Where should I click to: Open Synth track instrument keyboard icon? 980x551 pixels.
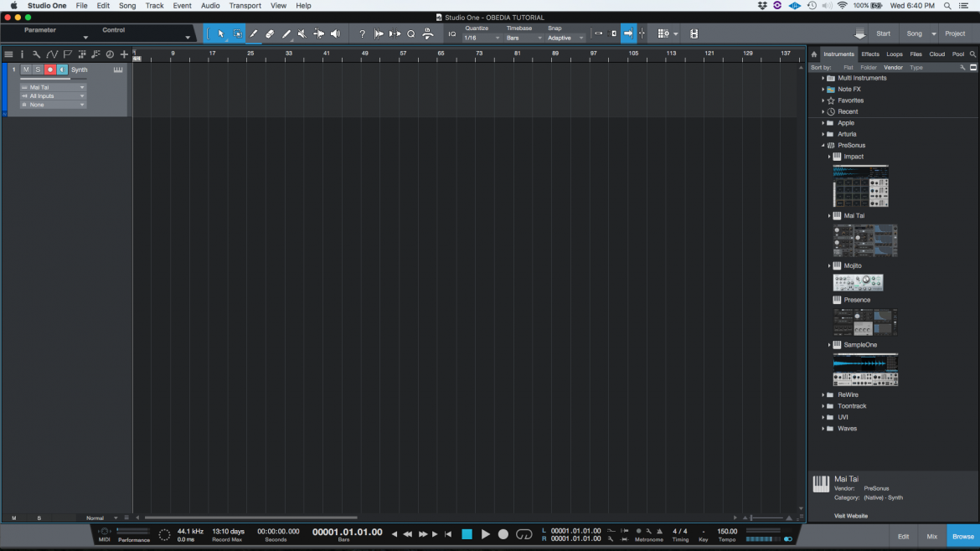117,70
